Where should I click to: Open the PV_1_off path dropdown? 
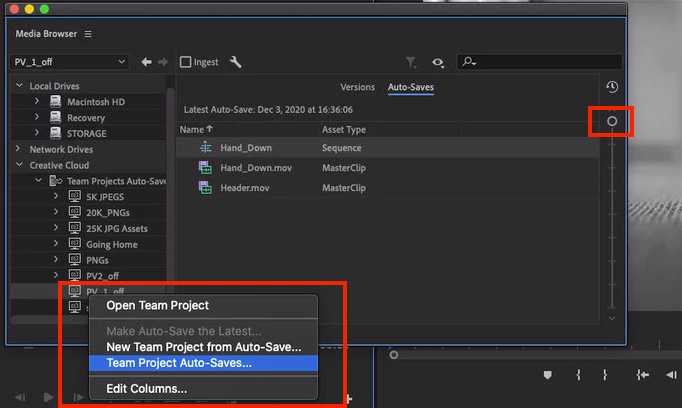pos(70,62)
